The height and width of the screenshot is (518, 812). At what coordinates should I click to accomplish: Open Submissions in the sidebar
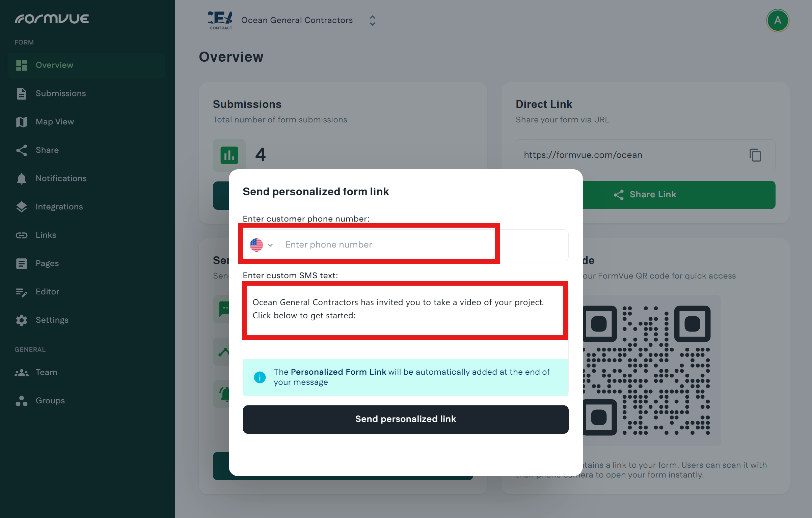pyautogui.click(x=61, y=93)
